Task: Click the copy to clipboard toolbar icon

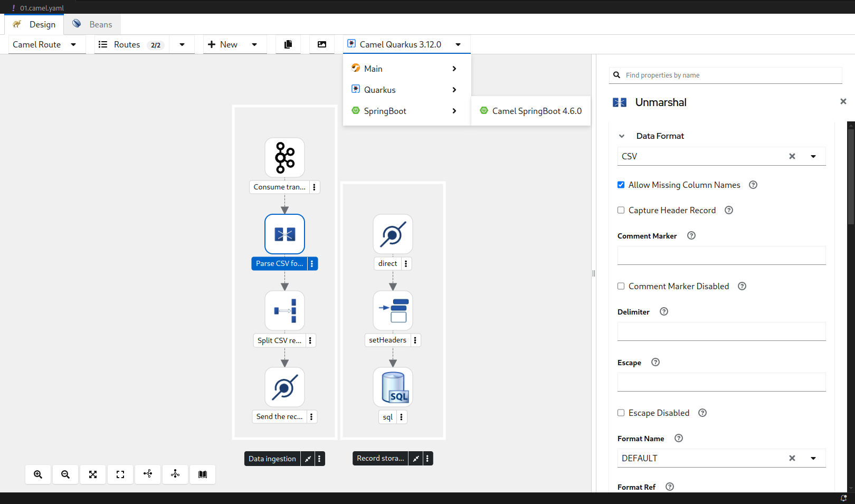Action: coord(288,44)
